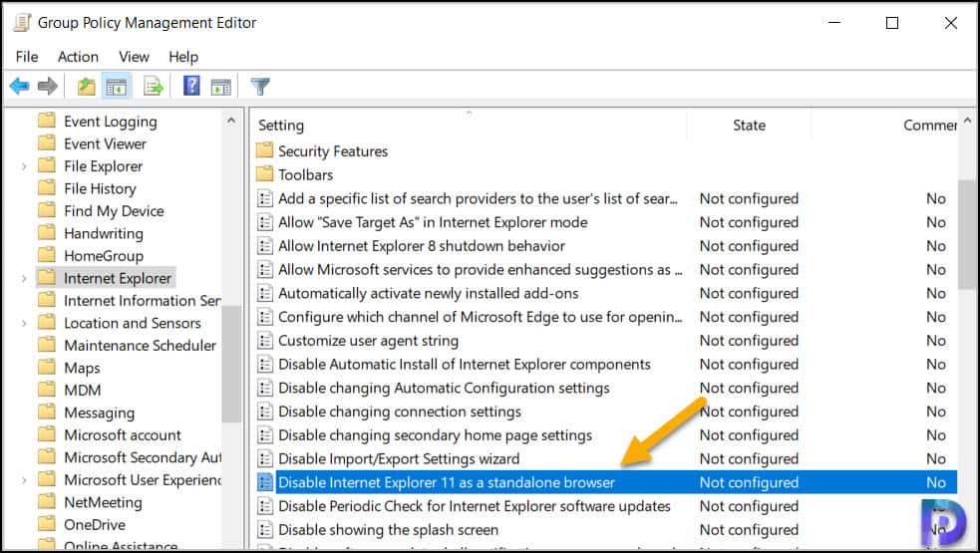This screenshot has height=553, width=980.
Task: Select 'Disable Periodic Check for Internet Explorer software updates'
Action: point(475,506)
